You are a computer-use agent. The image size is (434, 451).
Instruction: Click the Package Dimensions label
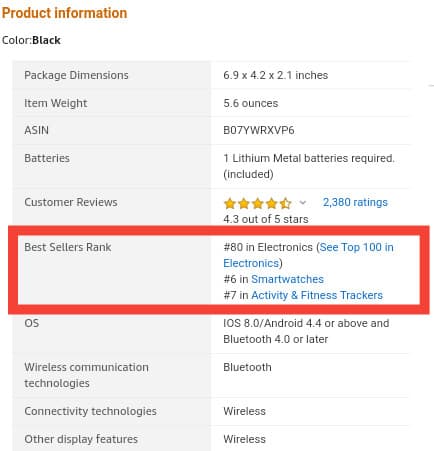click(x=76, y=75)
